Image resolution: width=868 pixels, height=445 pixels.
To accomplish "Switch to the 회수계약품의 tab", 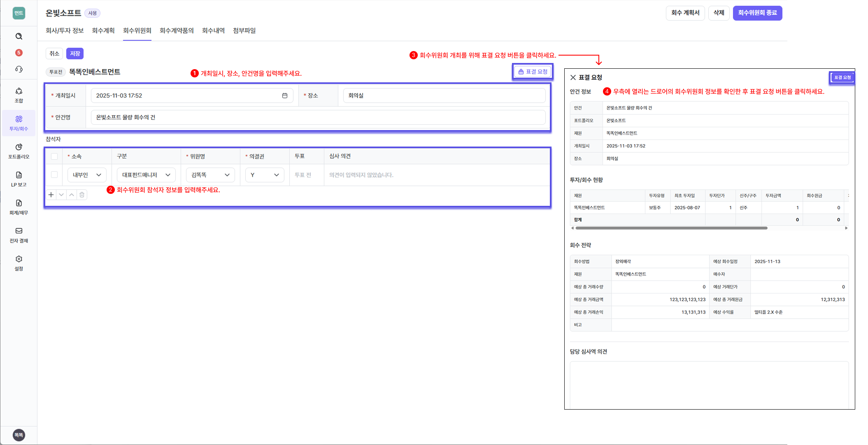I will point(177,30).
